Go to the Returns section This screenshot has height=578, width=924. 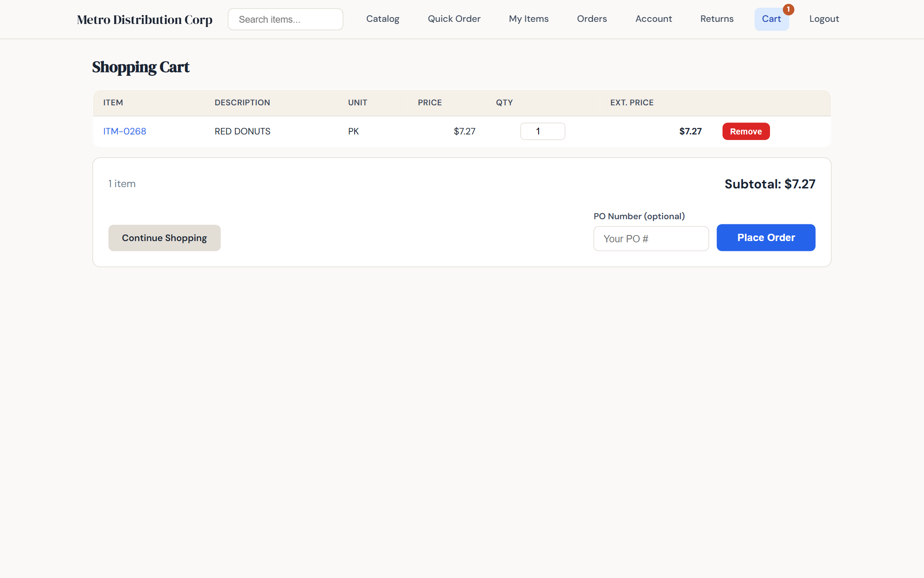tap(717, 19)
